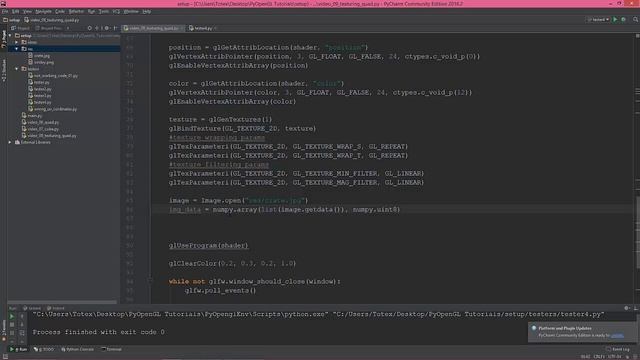Rerun program with green arrow in Run panel
The width and height of the screenshot is (640, 360).
[x=12, y=316]
